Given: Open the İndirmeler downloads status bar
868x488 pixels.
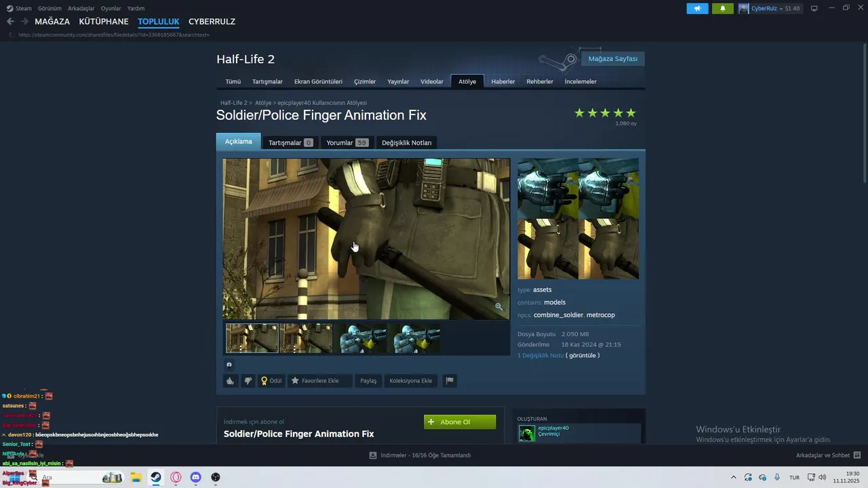Looking at the screenshot, I should [x=420, y=455].
